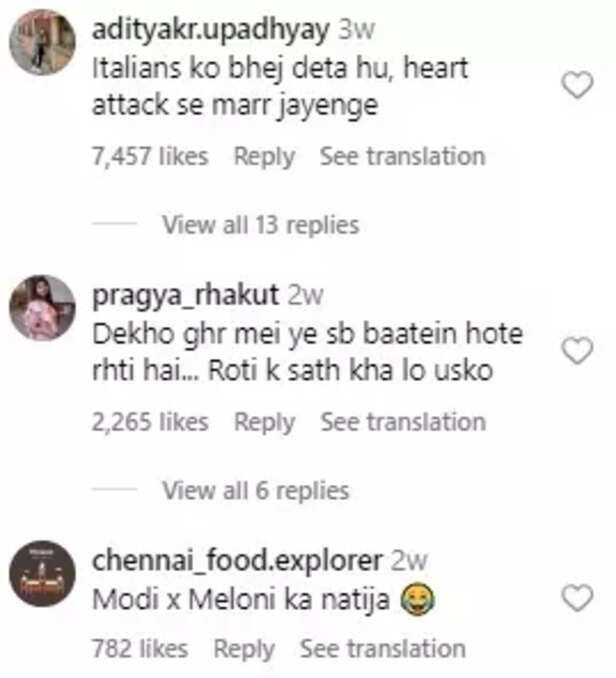Reply to adityakr.upadhyay's comment

(x=264, y=157)
